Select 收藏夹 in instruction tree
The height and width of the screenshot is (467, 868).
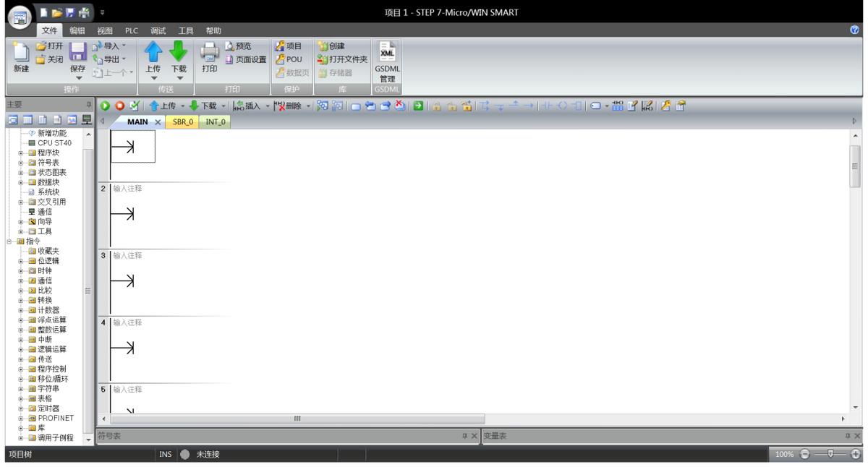point(43,251)
